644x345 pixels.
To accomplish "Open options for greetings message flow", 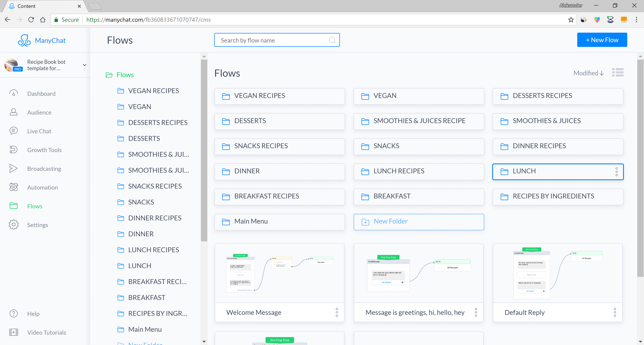I will click(476, 312).
